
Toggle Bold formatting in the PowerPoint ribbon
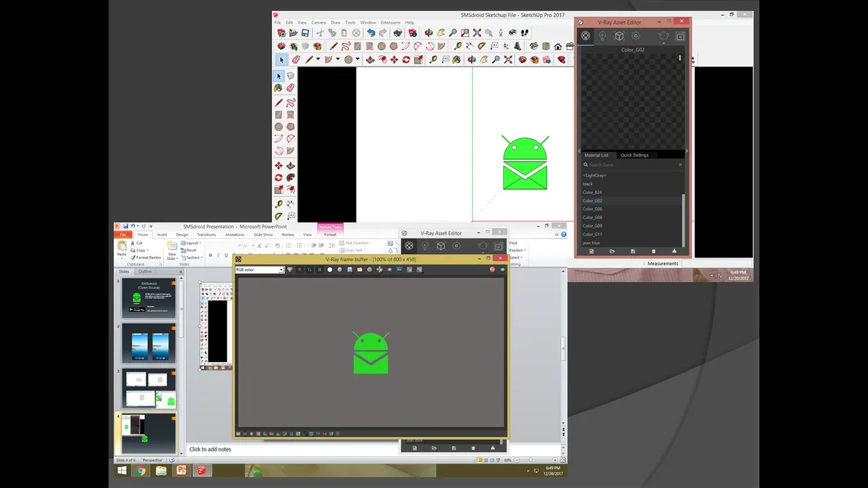(210, 256)
